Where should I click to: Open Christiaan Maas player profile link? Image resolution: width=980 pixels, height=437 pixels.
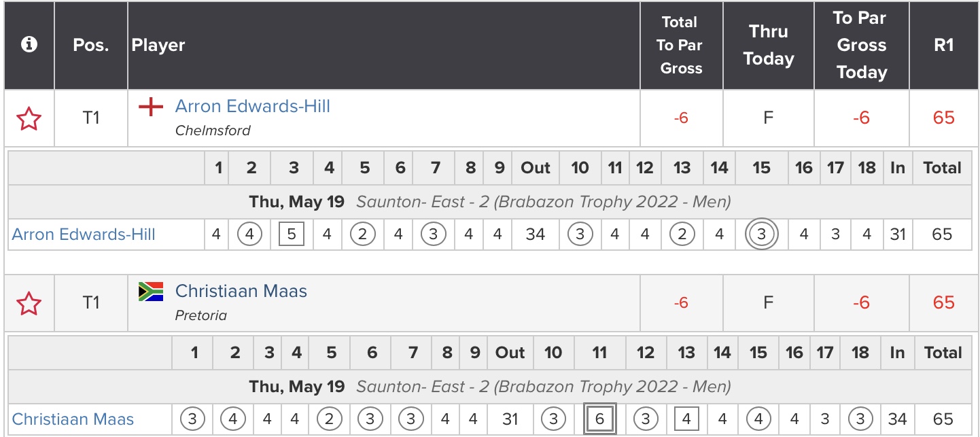241,292
